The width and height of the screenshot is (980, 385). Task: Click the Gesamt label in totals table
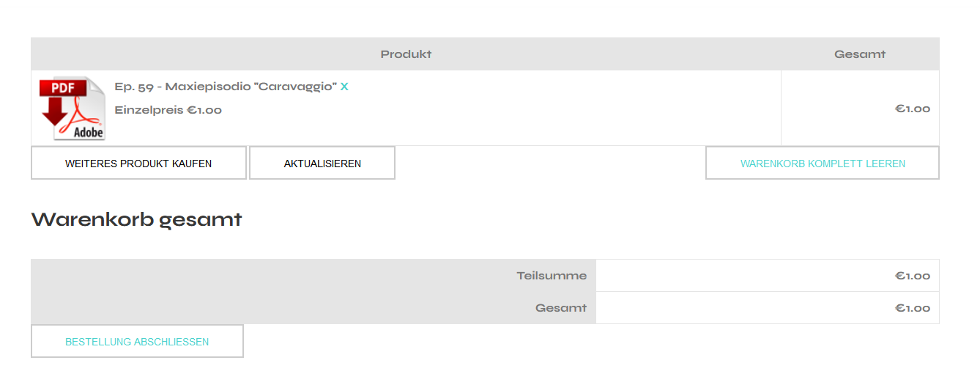click(561, 308)
